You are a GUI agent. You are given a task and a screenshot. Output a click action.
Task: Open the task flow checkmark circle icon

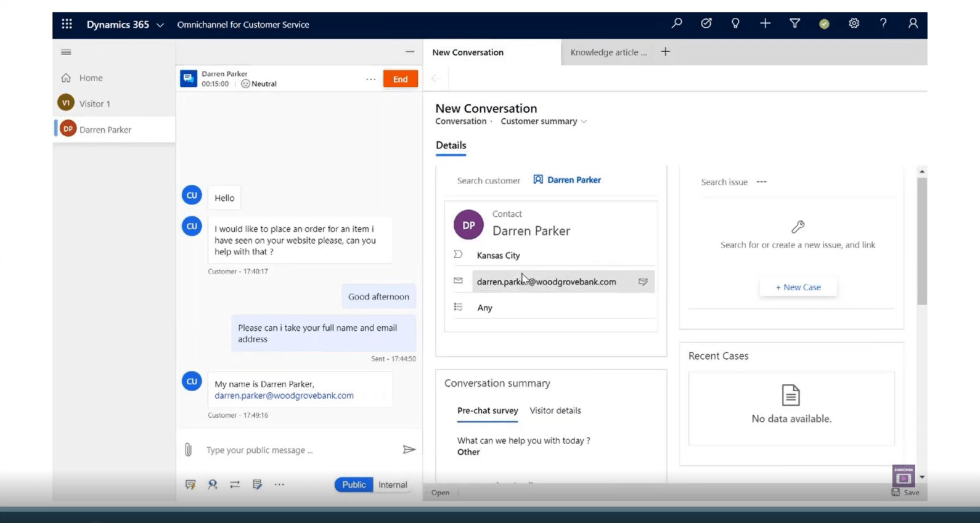point(706,23)
